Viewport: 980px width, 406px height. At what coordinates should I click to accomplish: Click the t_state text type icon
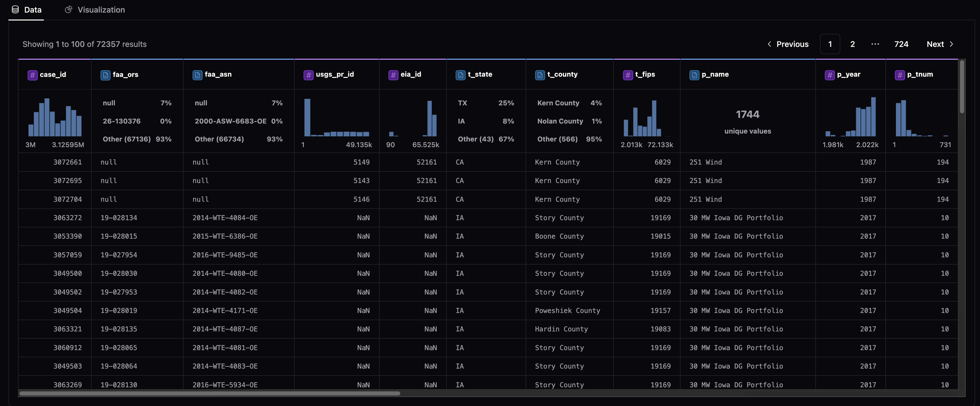point(460,75)
